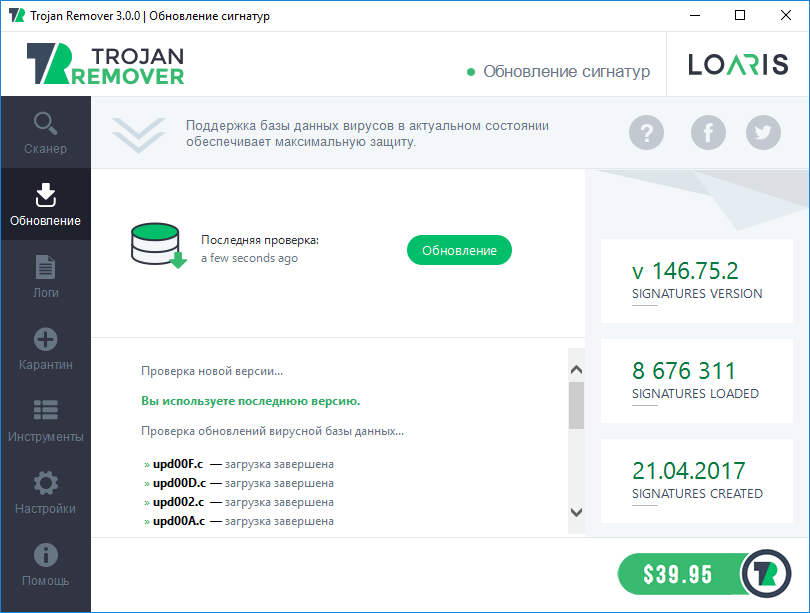Screen dimensions: 810x613
Task: Open the Логи section
Action: (45, 276)
